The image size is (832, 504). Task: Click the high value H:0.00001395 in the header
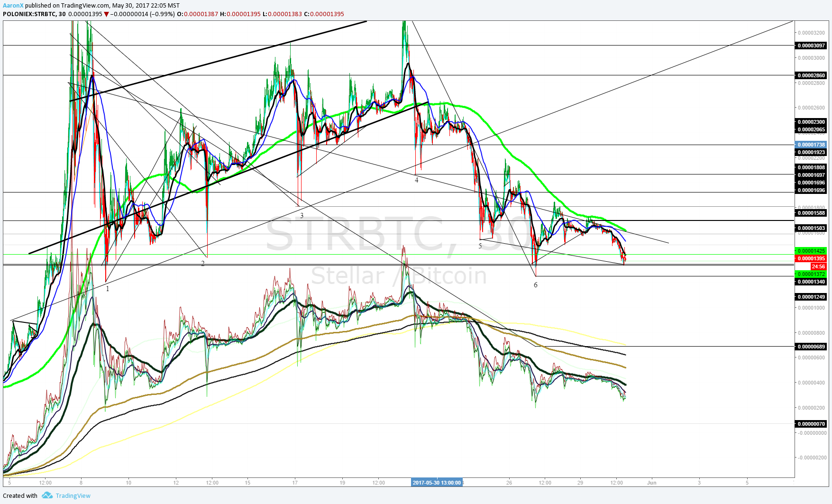click(x=240, y=14)
